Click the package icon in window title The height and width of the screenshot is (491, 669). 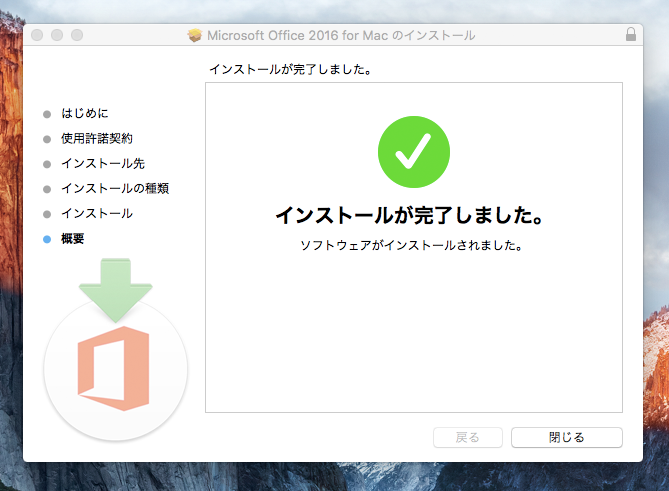tap(195, 35)
